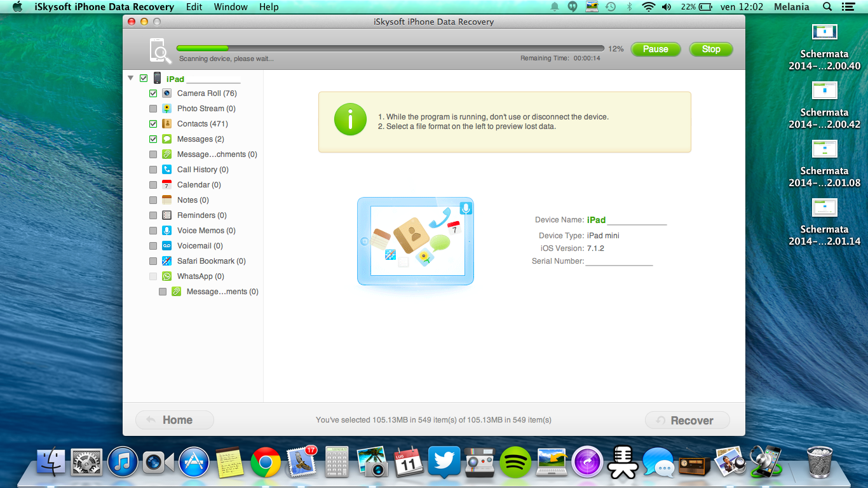
Task: Select the "Call History (0)" label
Action: pos(203,170)
